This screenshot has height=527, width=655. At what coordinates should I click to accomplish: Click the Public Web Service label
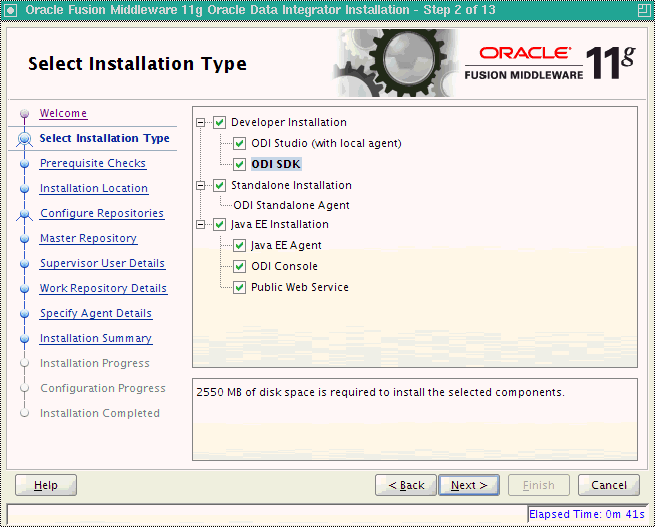[x=300, y=287]
